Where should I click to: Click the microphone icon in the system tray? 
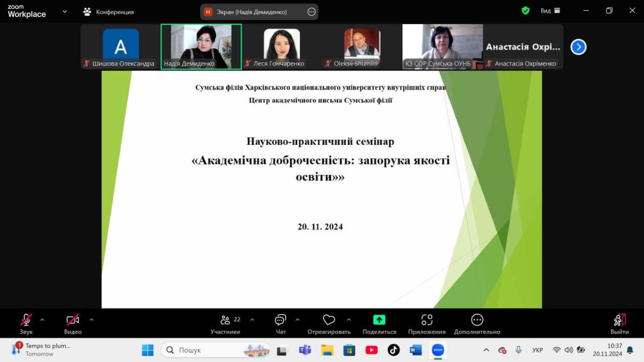pos(518,350)
